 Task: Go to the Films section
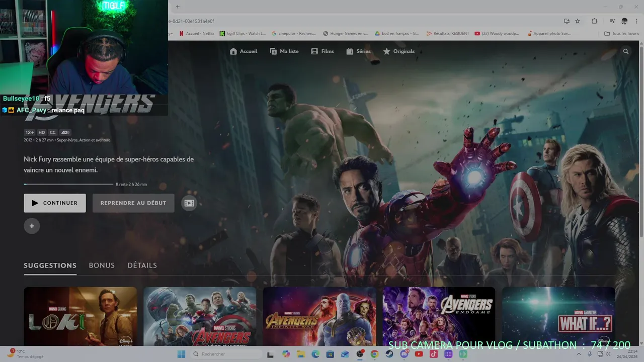click(323, 51)
